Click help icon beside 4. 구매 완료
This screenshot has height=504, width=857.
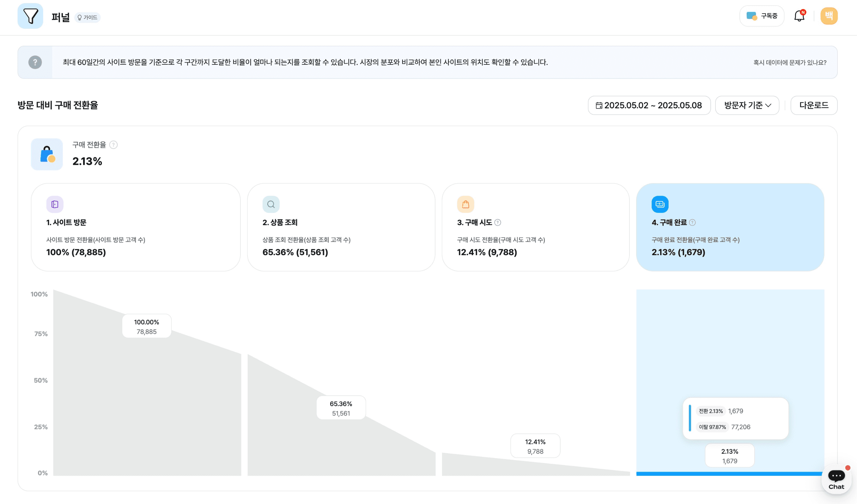(692, 223)
